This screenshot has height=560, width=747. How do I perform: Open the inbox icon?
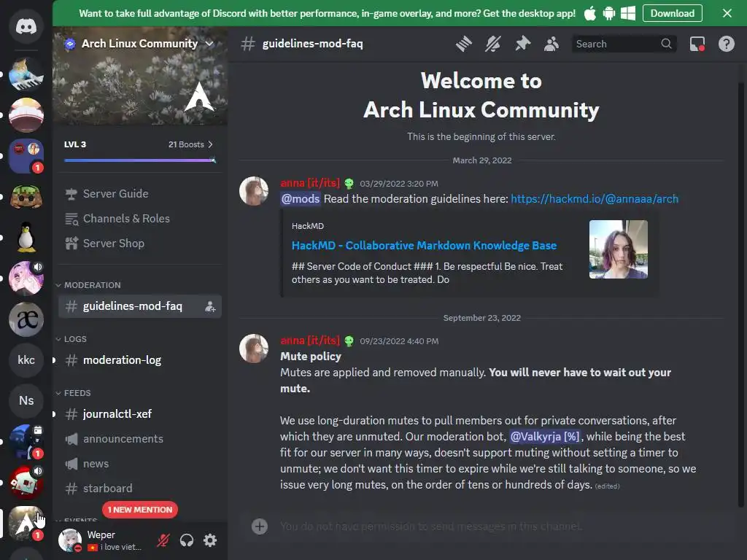tap(697, 44)
